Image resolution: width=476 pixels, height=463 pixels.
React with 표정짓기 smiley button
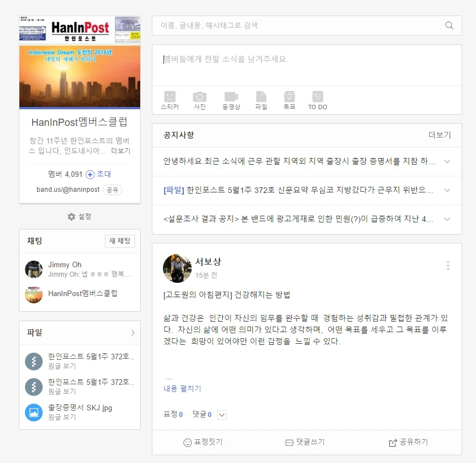[x=203, y=442]
